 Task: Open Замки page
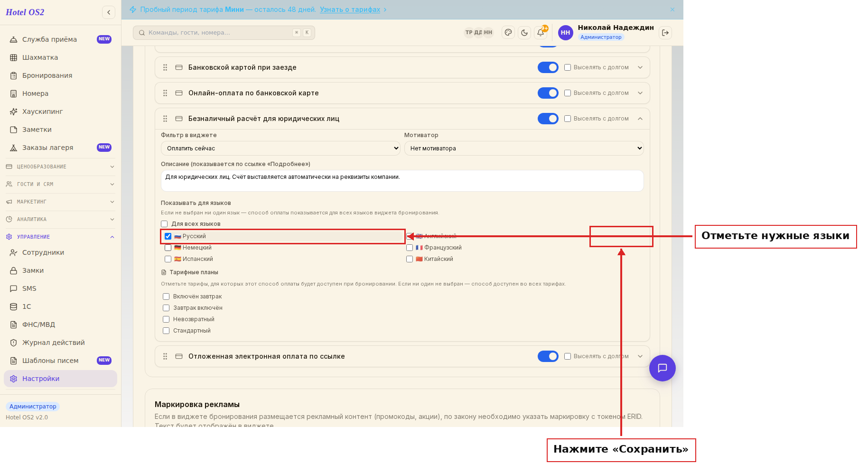[x=60, y=270]
